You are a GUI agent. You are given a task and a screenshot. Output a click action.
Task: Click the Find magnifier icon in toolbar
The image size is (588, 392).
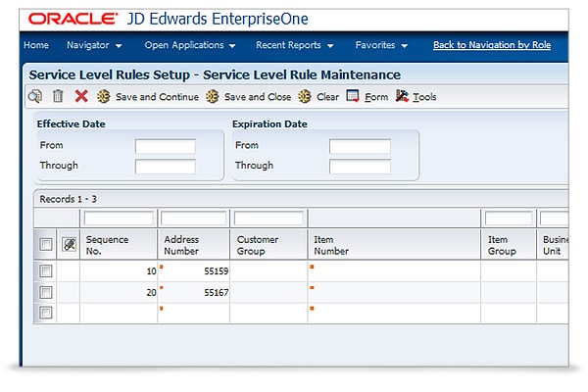pos(35,96)
